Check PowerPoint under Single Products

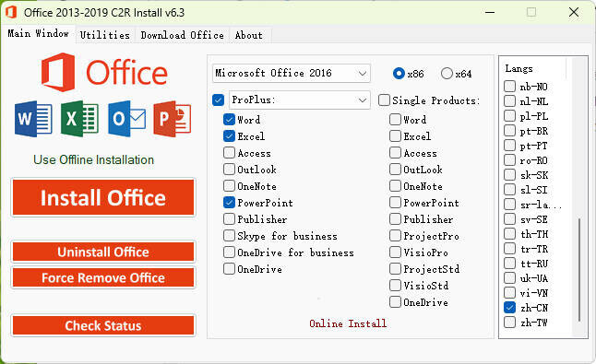pos(395,203)
